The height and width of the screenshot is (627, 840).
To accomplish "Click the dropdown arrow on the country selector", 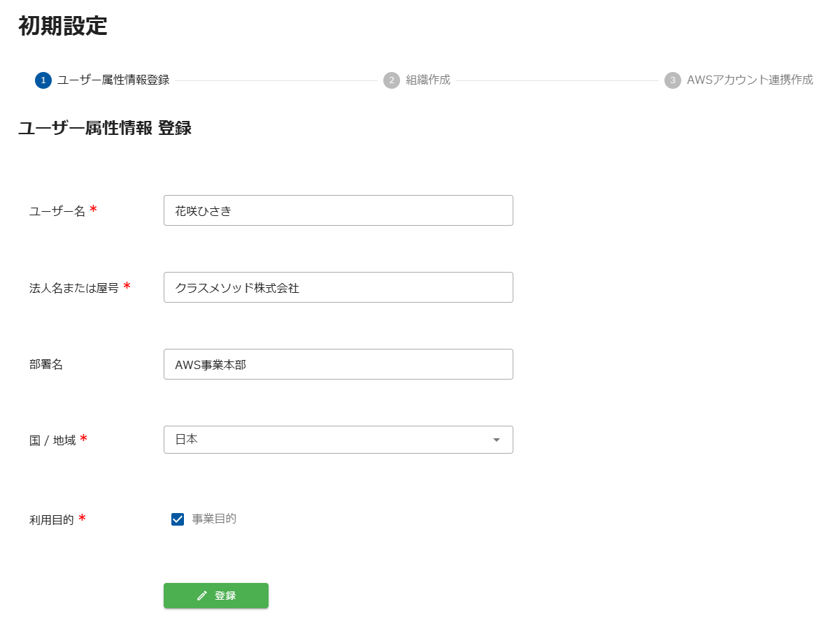I will coord(497,440).
